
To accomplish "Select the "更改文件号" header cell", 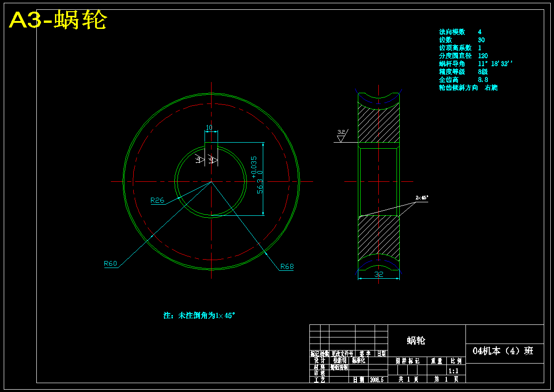I will click(x=342, y=353).
